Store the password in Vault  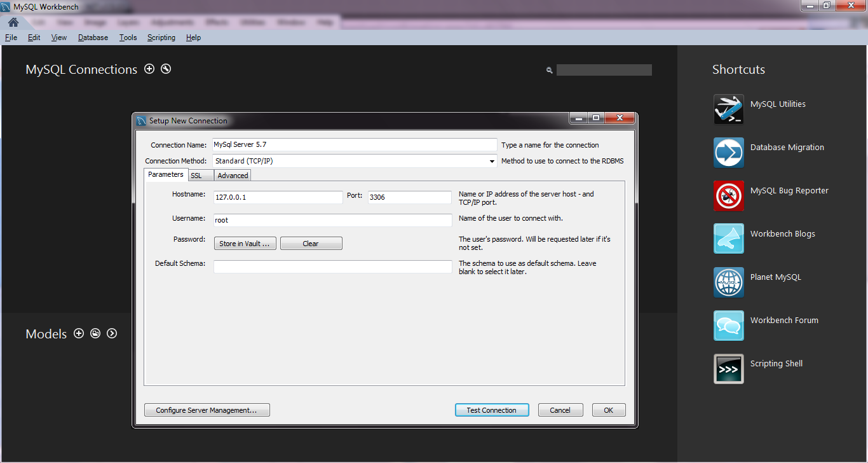[x=245, y=243]
